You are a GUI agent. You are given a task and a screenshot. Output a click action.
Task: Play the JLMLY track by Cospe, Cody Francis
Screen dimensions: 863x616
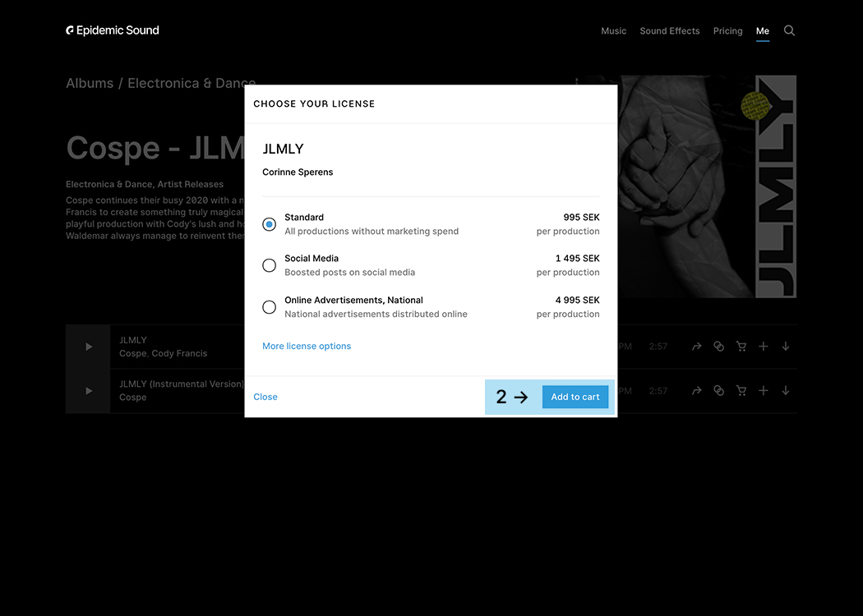click(x=88, y=347)
